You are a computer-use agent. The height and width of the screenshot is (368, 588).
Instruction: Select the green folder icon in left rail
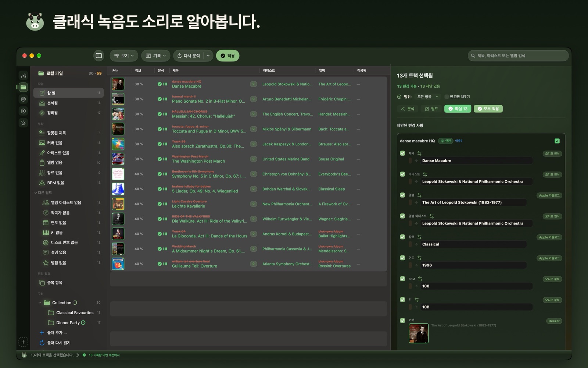(23, 87)
